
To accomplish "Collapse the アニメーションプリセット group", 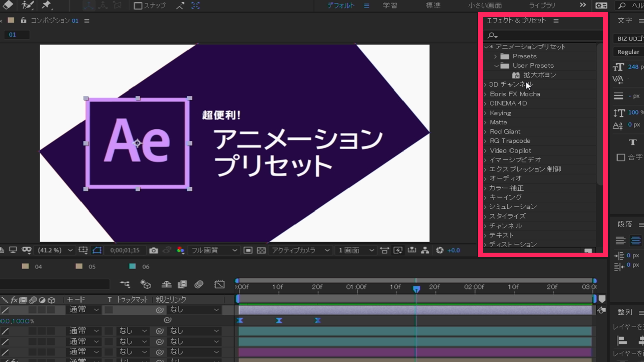I will (x=486, y=47).
